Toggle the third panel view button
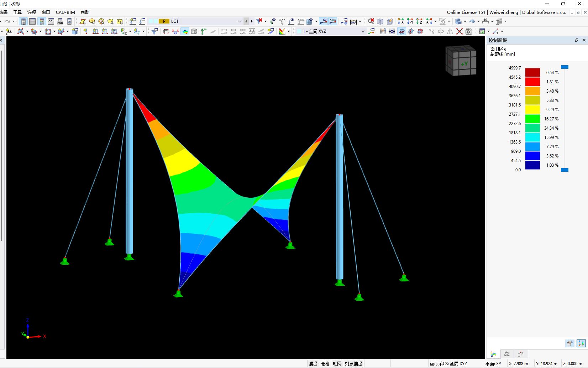The height and width of the screenshot is (368, 588). click(42, 21)
